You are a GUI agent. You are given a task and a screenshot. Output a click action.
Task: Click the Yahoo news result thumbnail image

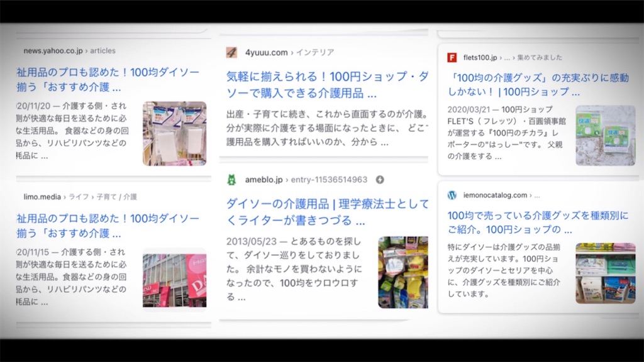click(x=175, y=134)
